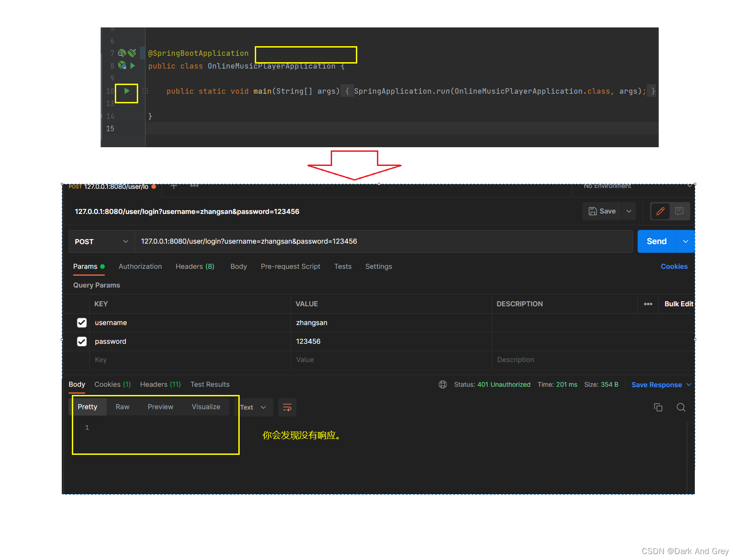Image resolution: width=736 pixels, height=560 pixels.
Task: Open the POST method dropdown
Action: [102, 241]
